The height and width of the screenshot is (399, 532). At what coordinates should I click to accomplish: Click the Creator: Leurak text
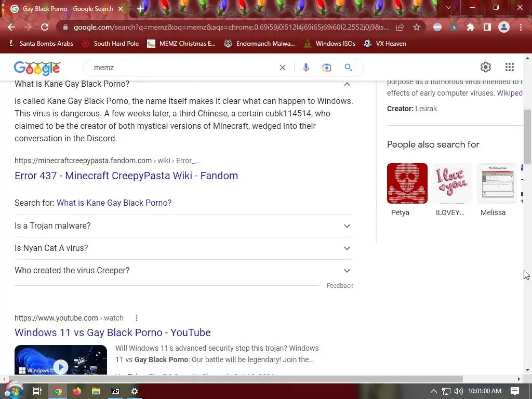[x=412, y=109]
